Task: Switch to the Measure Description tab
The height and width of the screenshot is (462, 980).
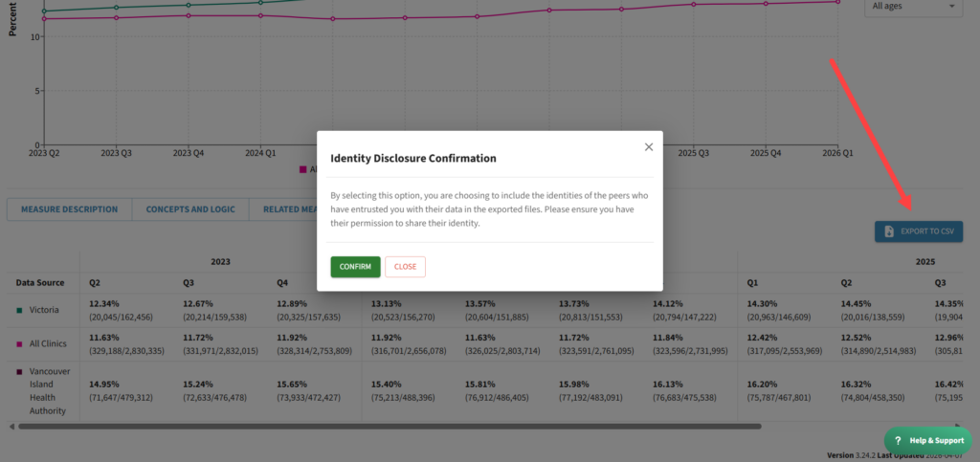Action: coord(69,209)
